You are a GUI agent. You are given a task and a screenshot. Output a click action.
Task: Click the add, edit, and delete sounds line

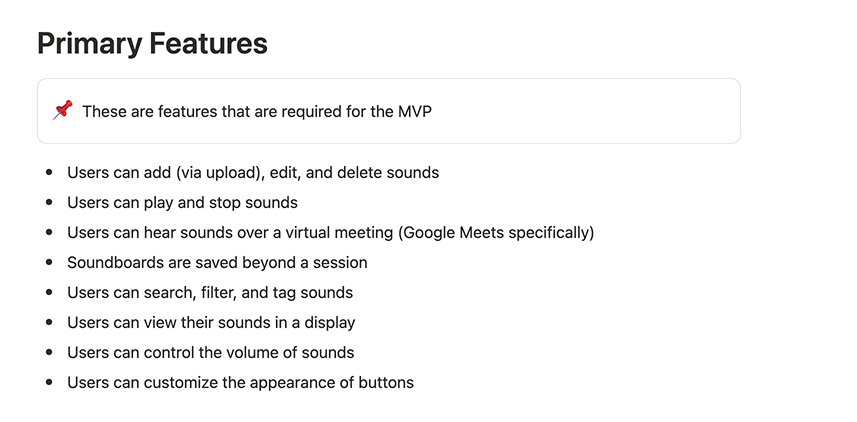(x=253, y=173)
